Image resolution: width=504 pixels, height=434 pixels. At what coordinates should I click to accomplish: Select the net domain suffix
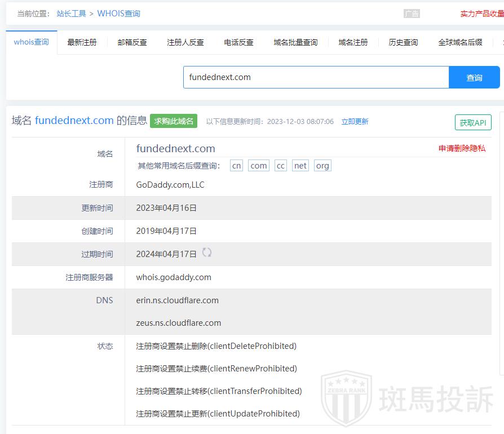pyautogui.click(x=300, y=166)
